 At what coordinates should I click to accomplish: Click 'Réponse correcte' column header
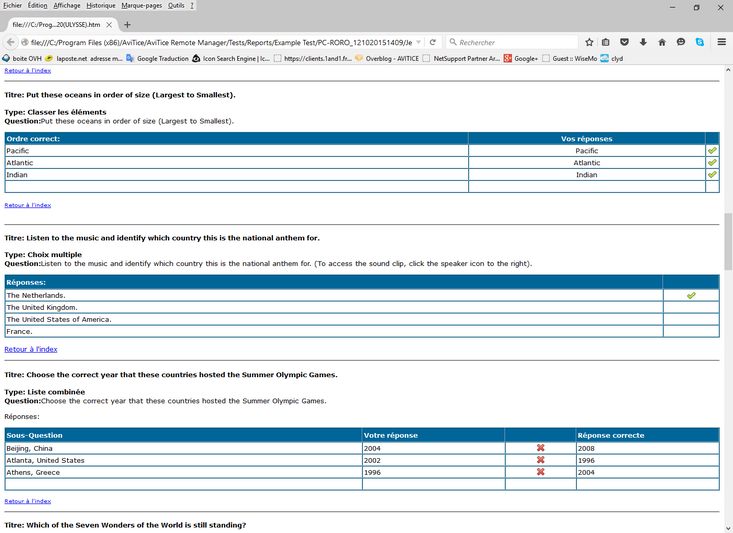647,435
